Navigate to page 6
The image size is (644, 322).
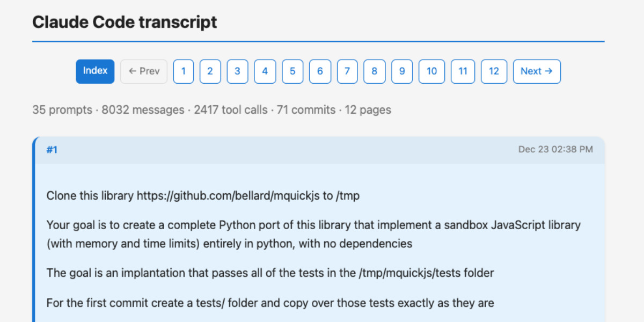[x=320, y=71]
